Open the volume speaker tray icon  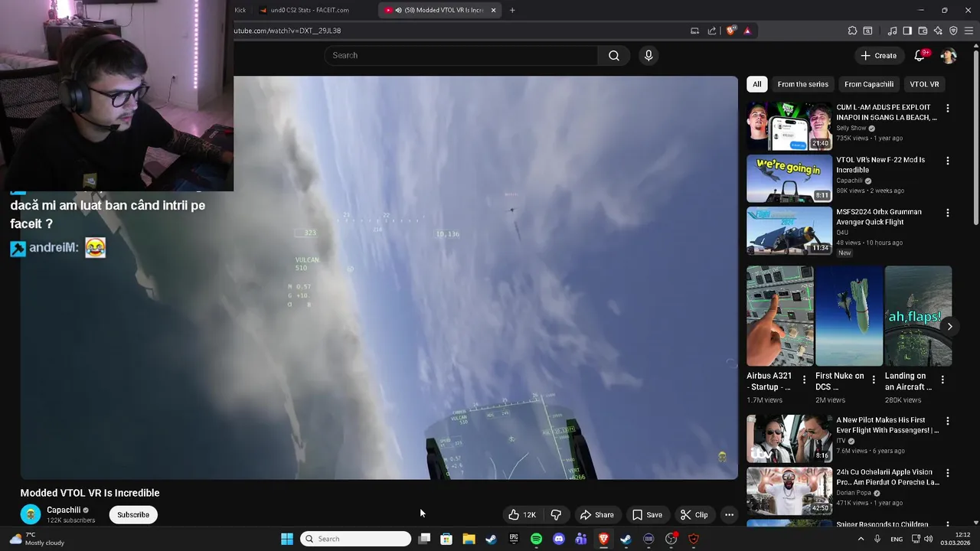(x=928, y=539)
